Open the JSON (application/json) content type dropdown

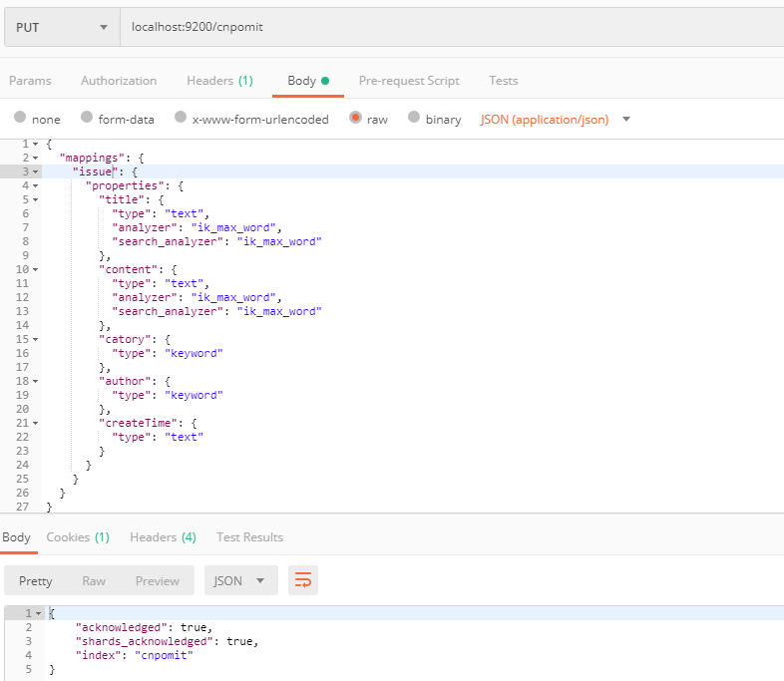(x=555, y=120)
